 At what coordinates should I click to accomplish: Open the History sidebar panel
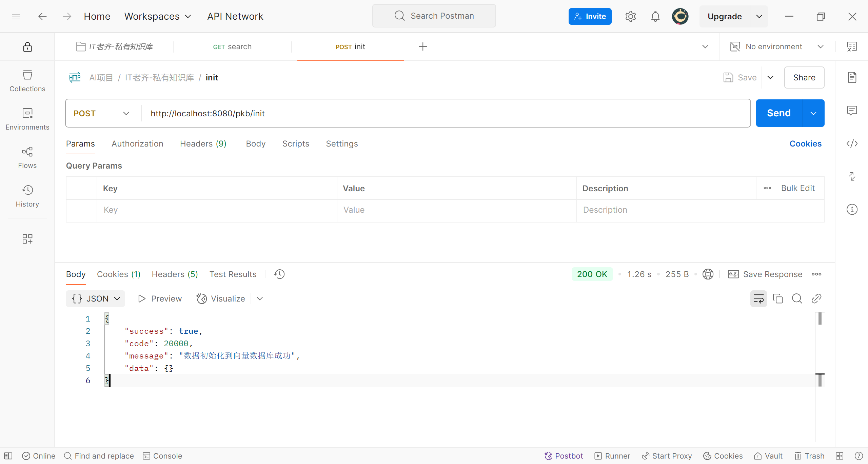(27, 196)
